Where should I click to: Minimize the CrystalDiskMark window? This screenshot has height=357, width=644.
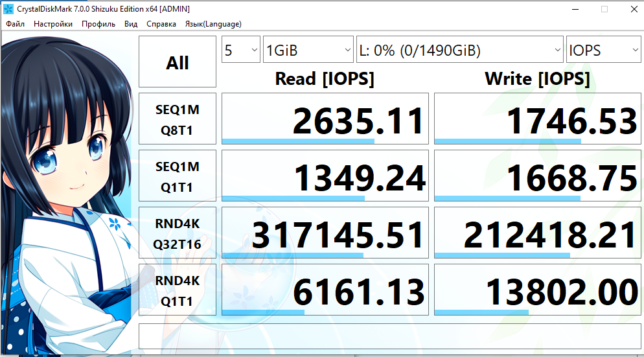575,9
